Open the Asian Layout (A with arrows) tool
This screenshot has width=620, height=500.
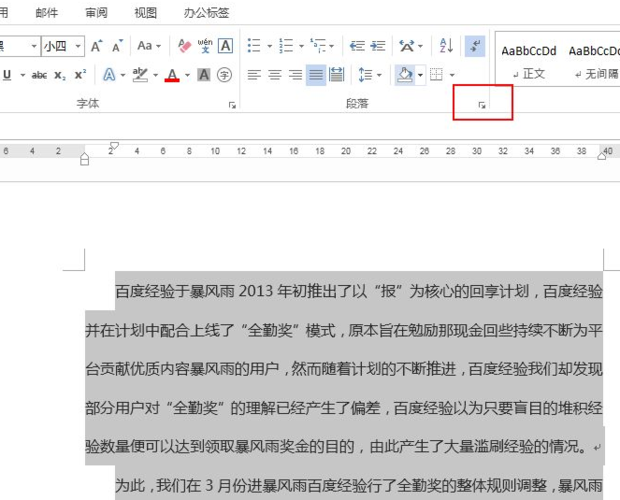406,46
